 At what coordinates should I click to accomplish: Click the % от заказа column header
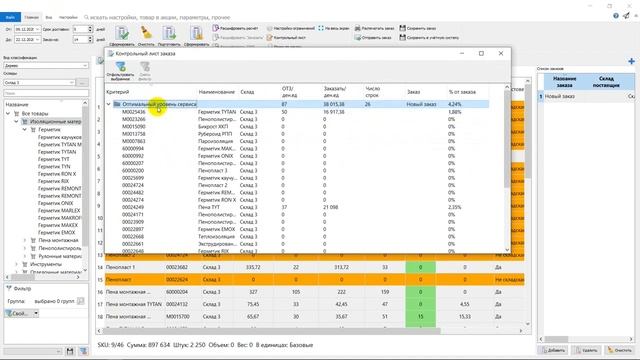462,92
